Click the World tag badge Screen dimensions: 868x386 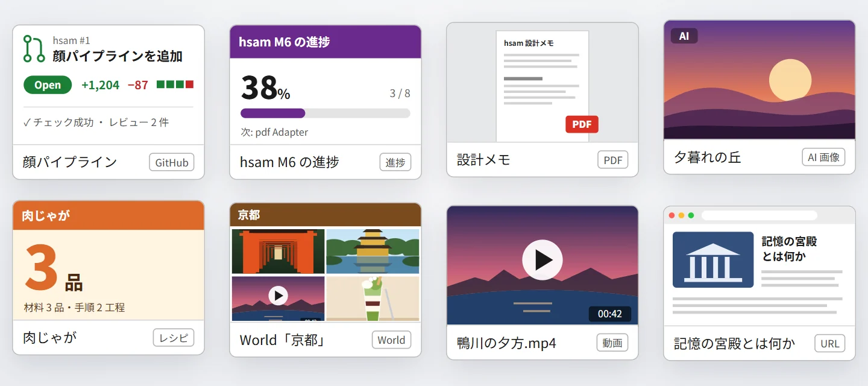[391, 340]
